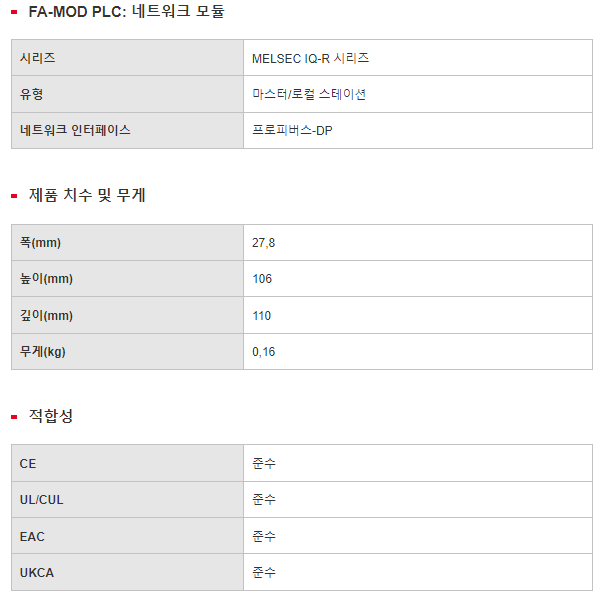The image size is (600, 607).
Task: Click the red bullet beside FA-MOD PLC heading
Action: [x=14, y=12]
